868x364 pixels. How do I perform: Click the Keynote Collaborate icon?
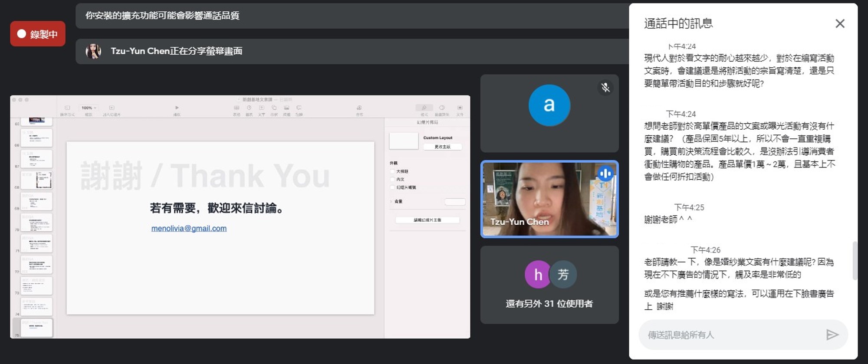359,108
